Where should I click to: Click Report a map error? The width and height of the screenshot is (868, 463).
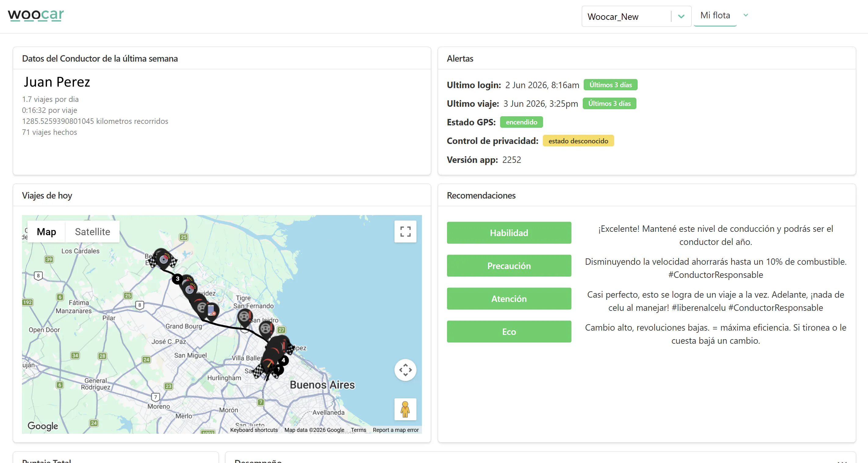coord(396,430)
